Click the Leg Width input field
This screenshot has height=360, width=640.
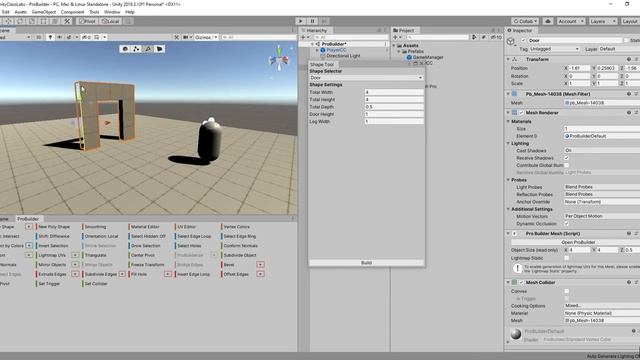pos(394,122)
